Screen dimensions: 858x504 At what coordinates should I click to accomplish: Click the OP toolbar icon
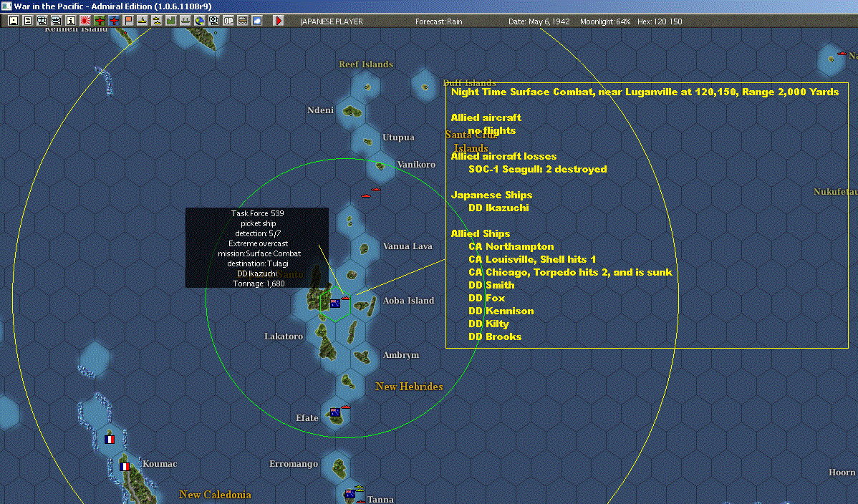228,21
